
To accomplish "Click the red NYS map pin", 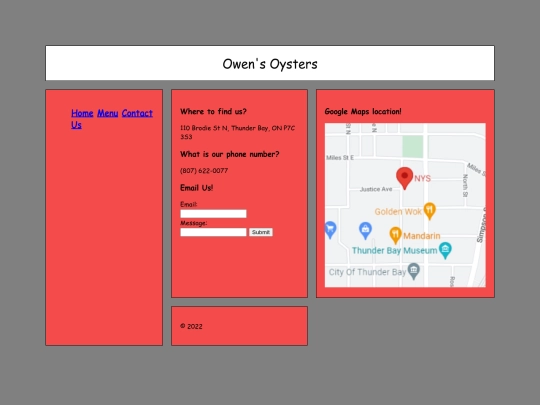I will tap(405, 178).
